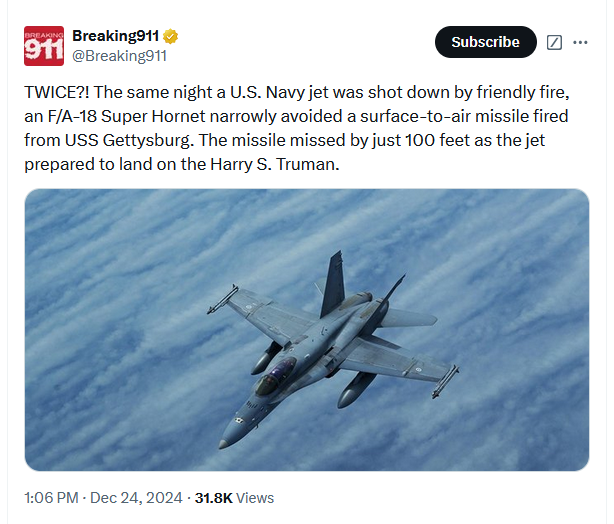Open the Grok explain-post icon

pos(554,42)
